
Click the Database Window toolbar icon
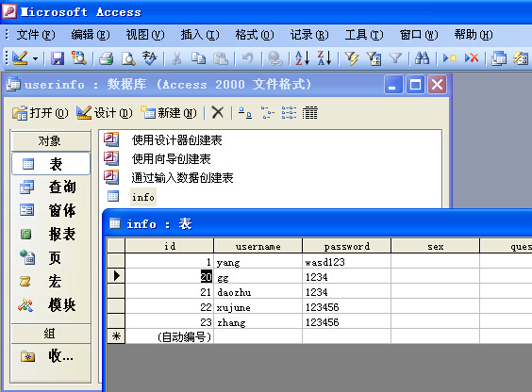(x=499, y=58)
